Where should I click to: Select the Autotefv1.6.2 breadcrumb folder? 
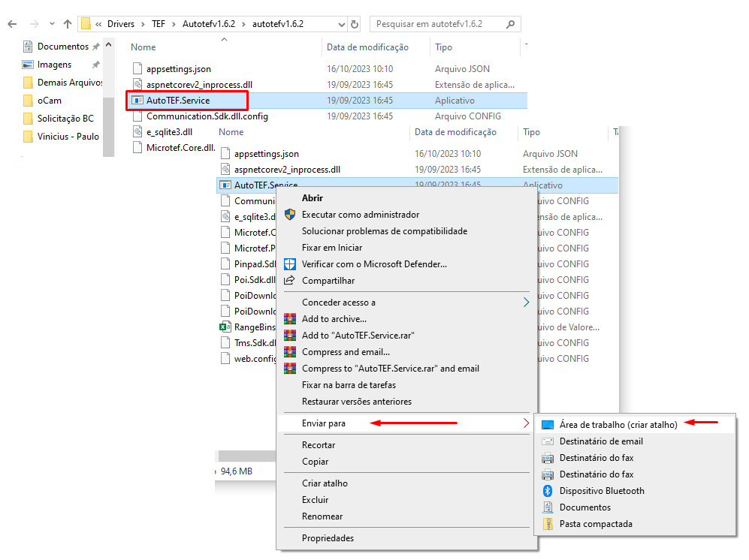tap(209, 24)
